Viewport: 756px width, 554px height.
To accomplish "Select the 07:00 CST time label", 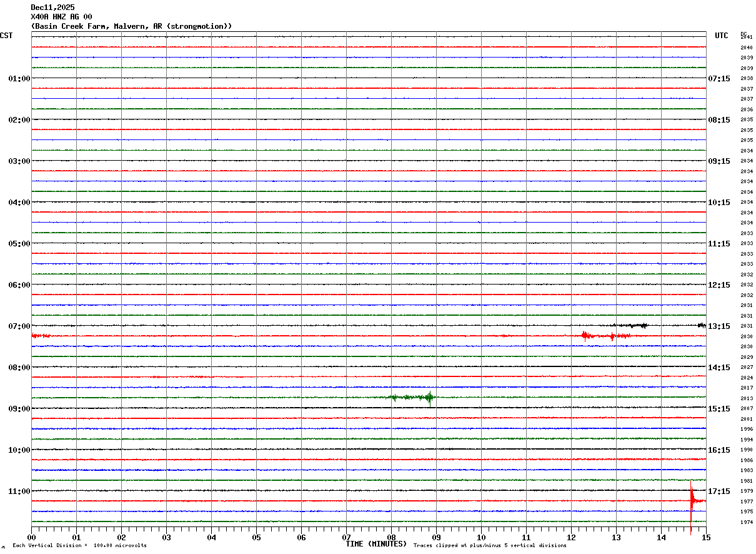I will click(19, 326).
